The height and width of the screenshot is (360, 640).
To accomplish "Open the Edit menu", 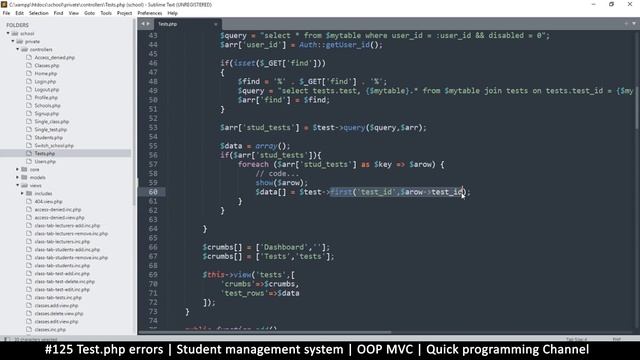I will click(19, 13).
